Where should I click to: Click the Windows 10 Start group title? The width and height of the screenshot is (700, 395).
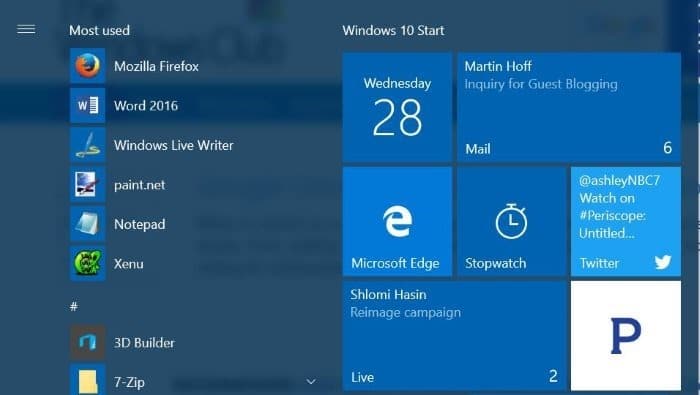393,30
